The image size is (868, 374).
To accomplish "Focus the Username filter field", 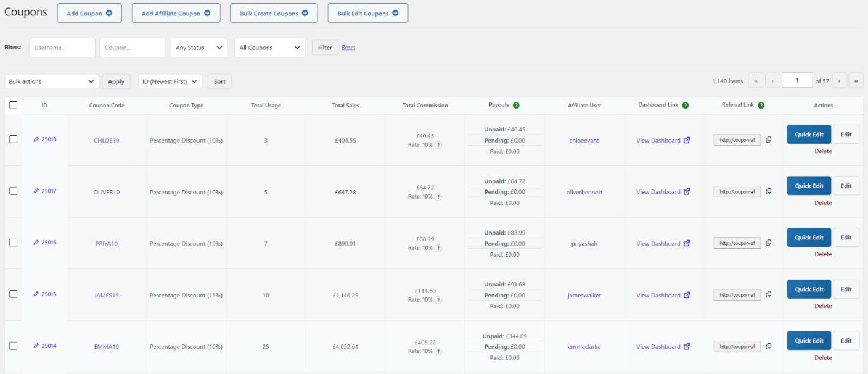I will [x=62, y=48].
